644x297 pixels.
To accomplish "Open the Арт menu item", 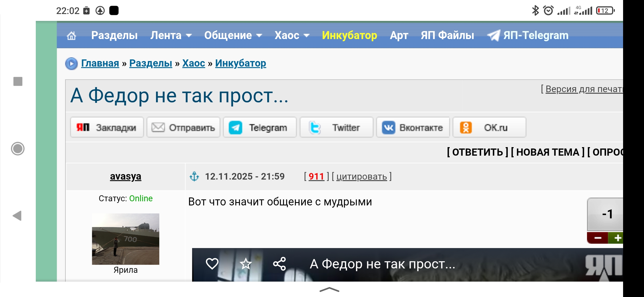I will pos(399,35).
